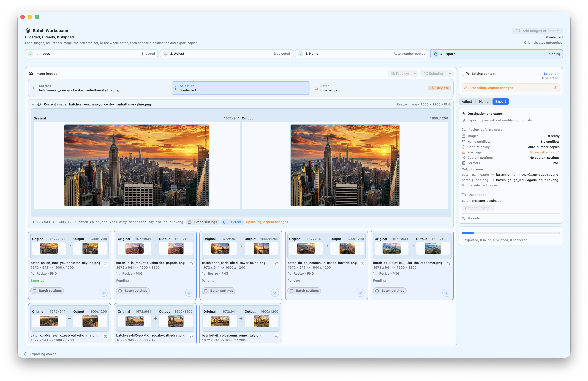
Task: Toggle selection checkmark on the castle-bavaria card
Action: tap(360, 293)
